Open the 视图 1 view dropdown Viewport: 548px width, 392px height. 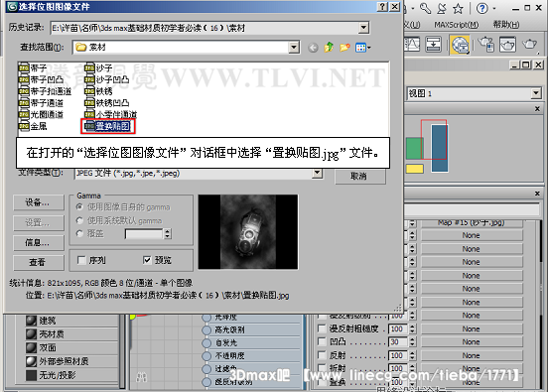coord(535,93)
